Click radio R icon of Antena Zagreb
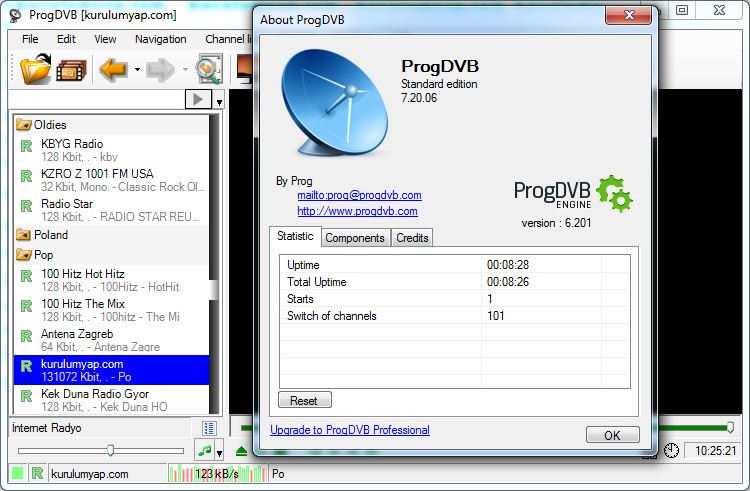The image size is (750, 491). click(x=26, y=336)
